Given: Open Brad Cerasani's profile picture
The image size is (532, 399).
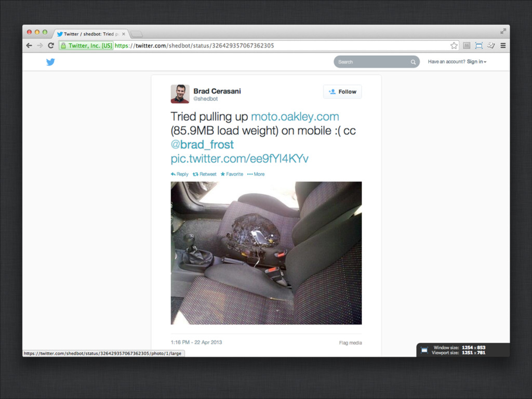Looking at the screenshot, I should click(180, 94).
